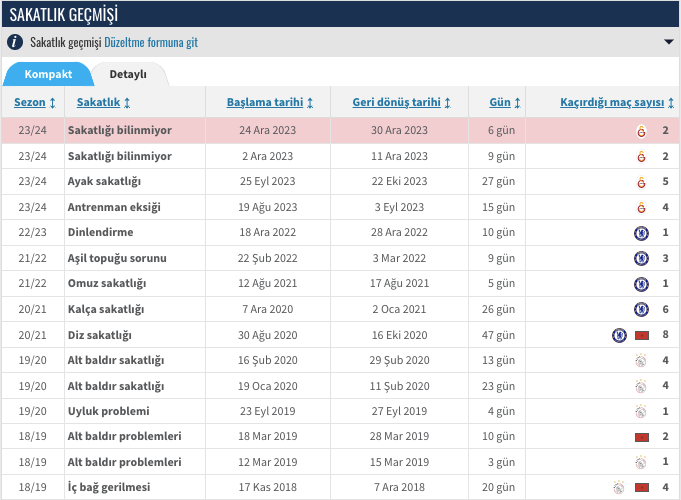
Task: Click Ajax logo in 19 Oca 2020 row
Action: pyautogui.click(x=641, y=386)
